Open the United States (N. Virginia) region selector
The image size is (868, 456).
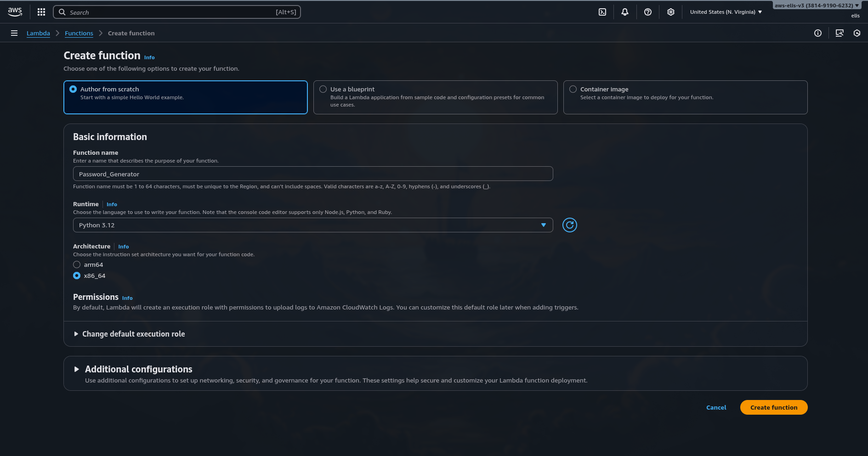tap(726, 12)
